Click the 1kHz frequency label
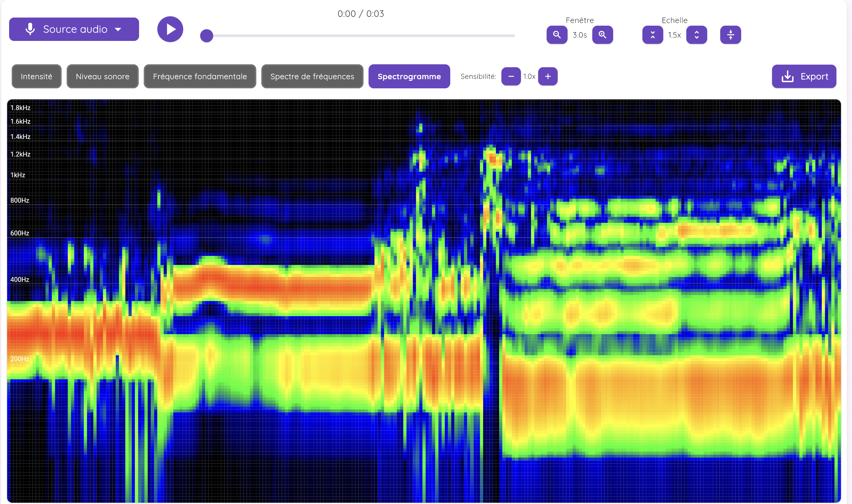The image size is (852, 504). coord(18,175)
